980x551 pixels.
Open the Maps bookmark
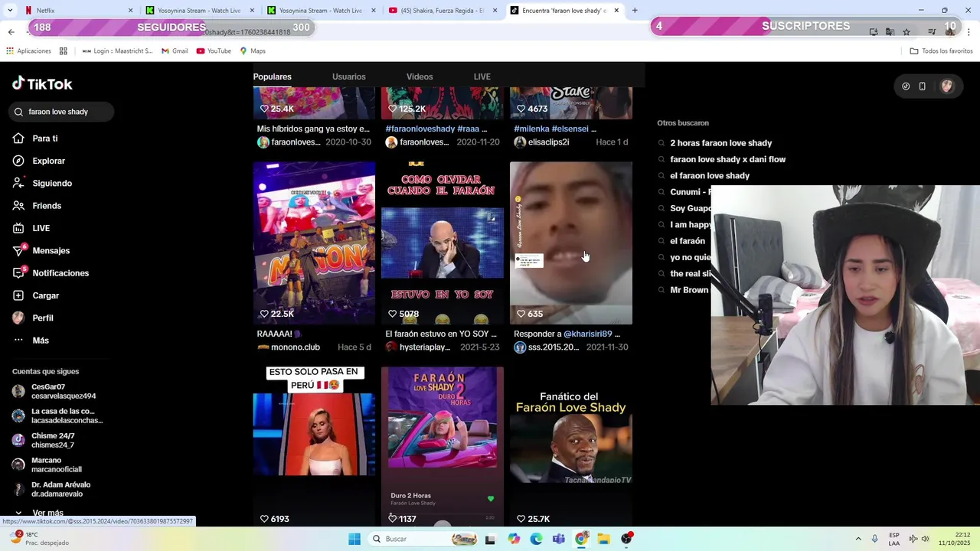253,51
